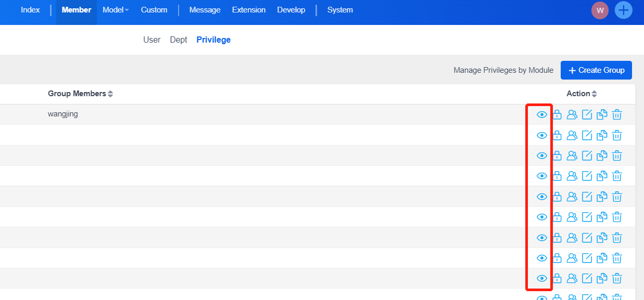This screenshot has width=644, height=300.
Task: Open the System menu
Action: click(340, 10)
